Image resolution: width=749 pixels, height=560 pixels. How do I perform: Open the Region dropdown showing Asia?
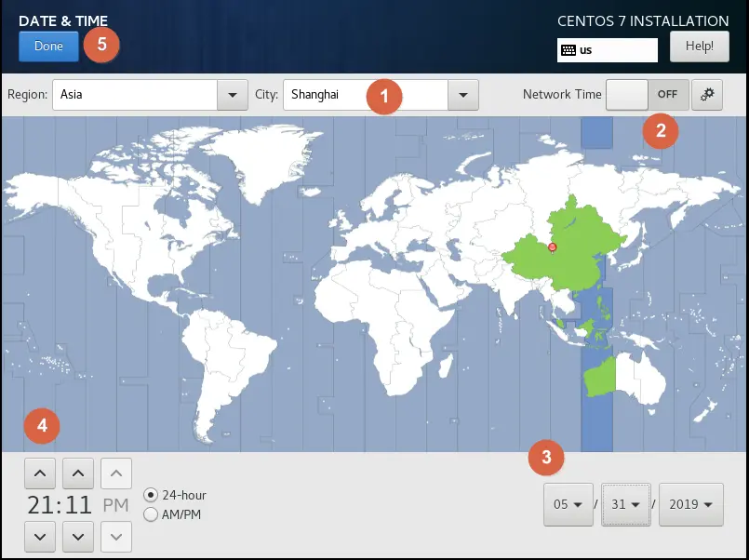coord(150,95)
